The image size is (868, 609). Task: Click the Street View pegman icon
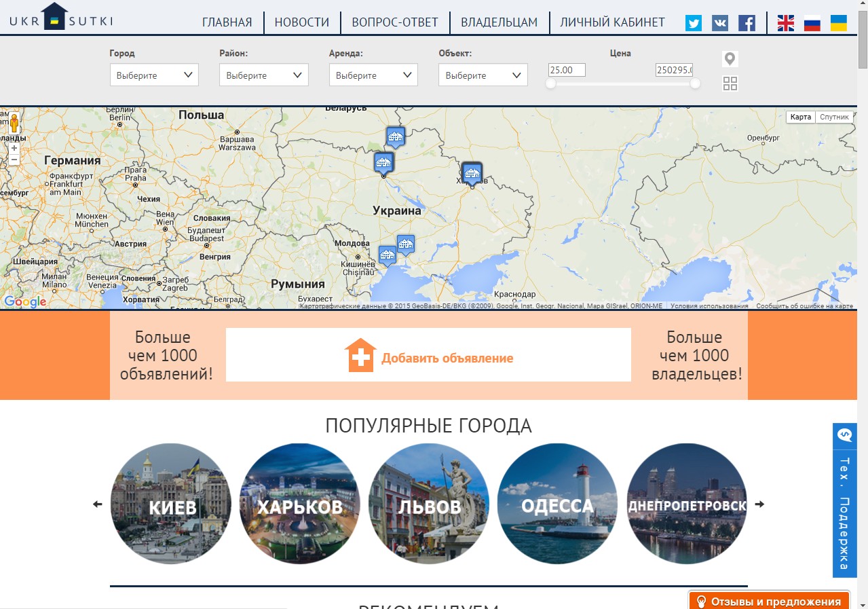click(14, 123)
